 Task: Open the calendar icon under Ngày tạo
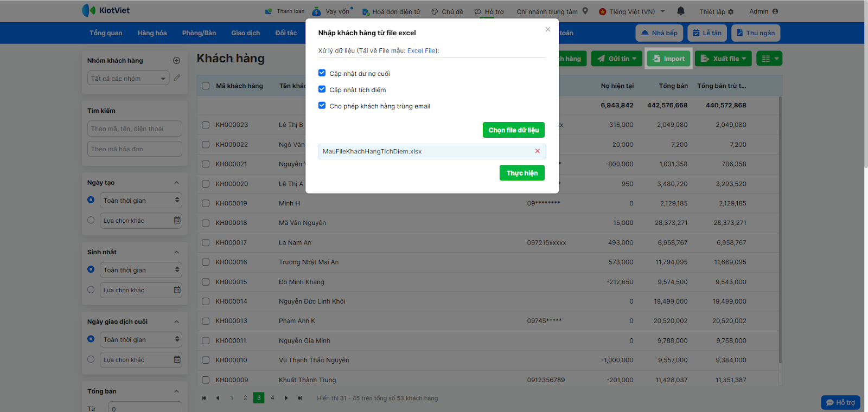177,221
